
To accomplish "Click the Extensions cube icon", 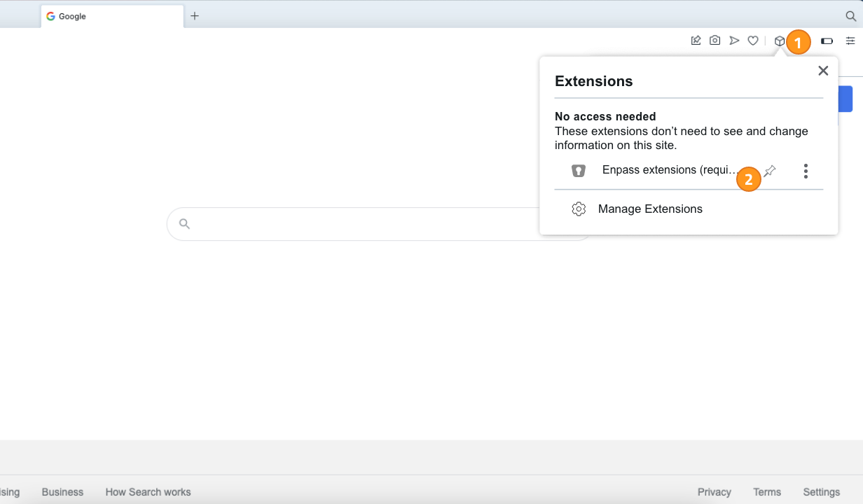I will point(779,41).
